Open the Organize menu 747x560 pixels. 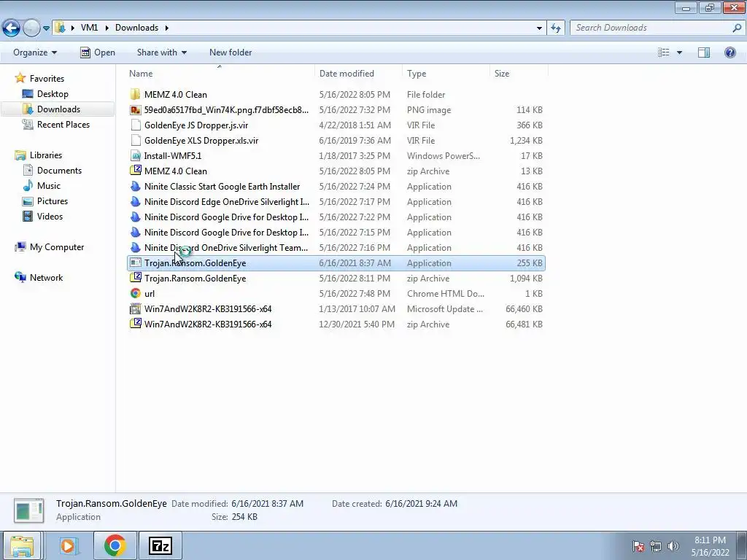35,52
